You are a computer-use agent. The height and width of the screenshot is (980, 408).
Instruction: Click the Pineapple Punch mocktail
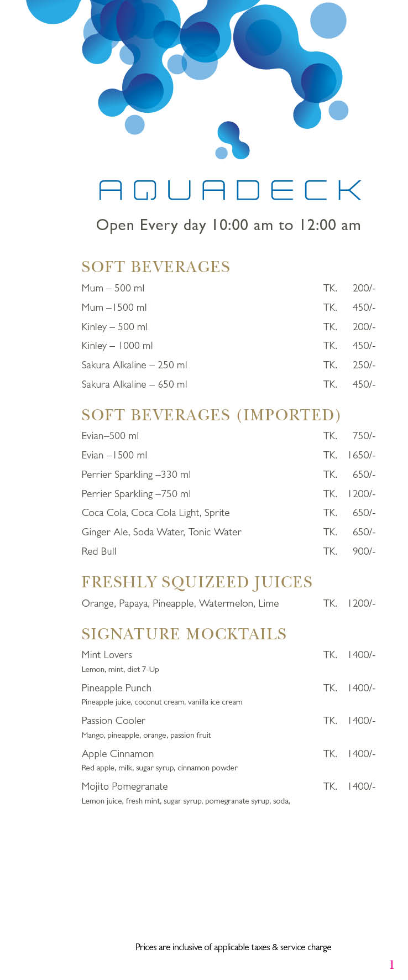click(x=116, y=688)
